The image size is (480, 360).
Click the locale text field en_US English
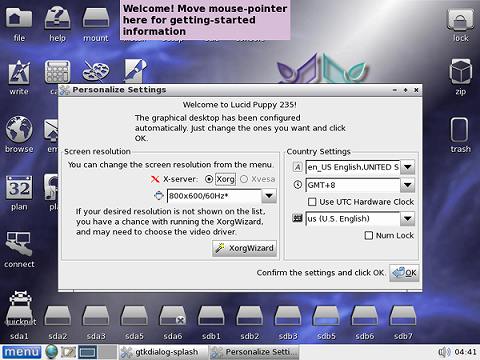(x=353, y=167)
